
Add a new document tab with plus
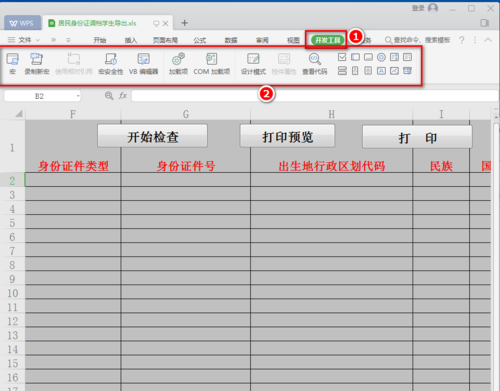[x=184, y=23]
